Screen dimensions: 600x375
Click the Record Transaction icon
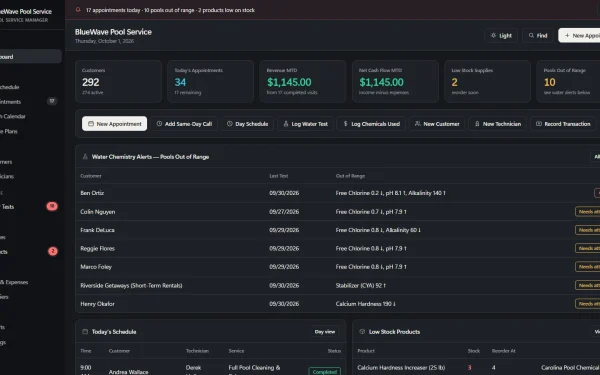pyautogui.click(x=539, y=124)
